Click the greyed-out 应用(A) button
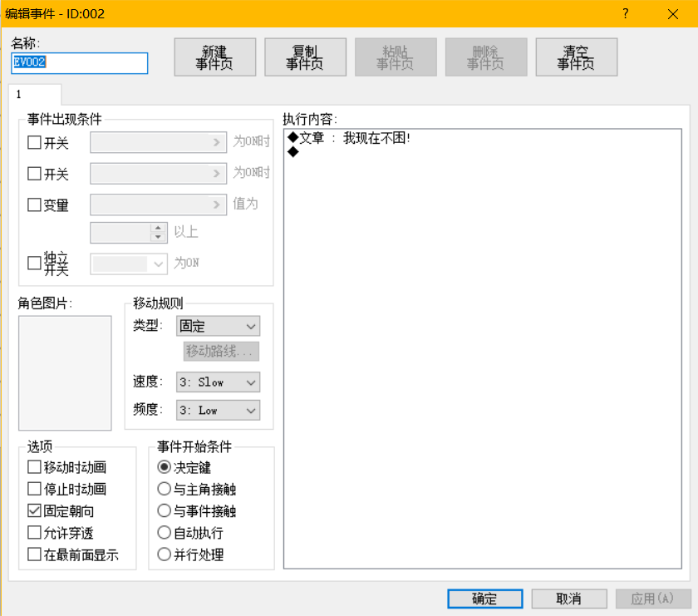Image resolution: width=698 pixels, height=616 pixels. pos(653,599)
